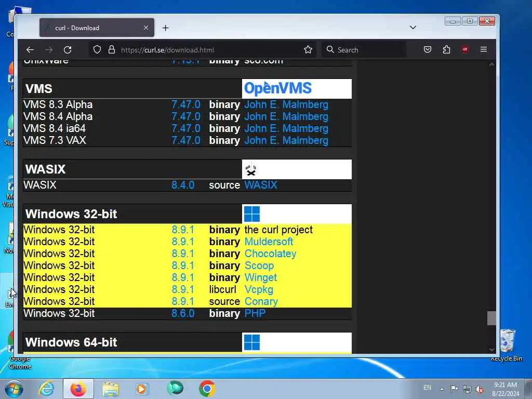
Task: Select the Recycle Bin desktop icon
Action: pos(507,345)
